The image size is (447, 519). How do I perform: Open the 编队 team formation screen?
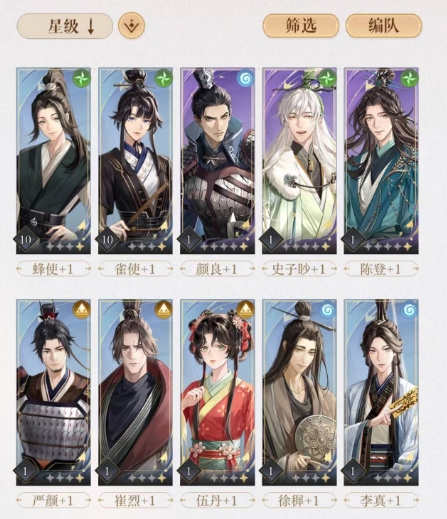point(383,26)
